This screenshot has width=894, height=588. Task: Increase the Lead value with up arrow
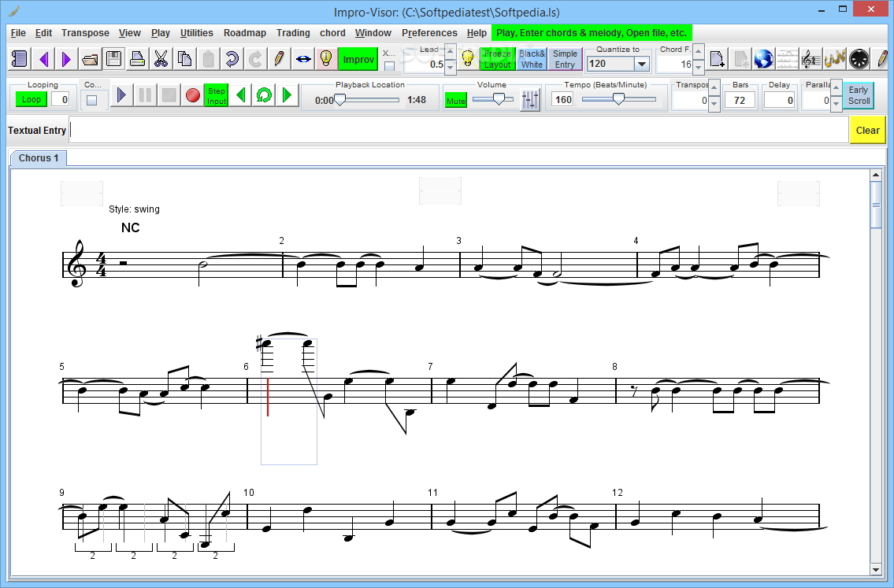point(451,53)
